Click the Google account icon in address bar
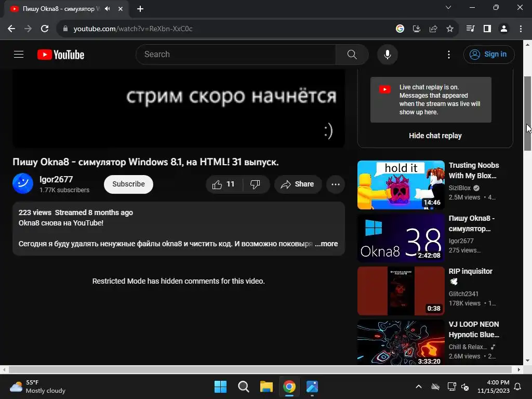The image size is (532, 399). point(400,29)
